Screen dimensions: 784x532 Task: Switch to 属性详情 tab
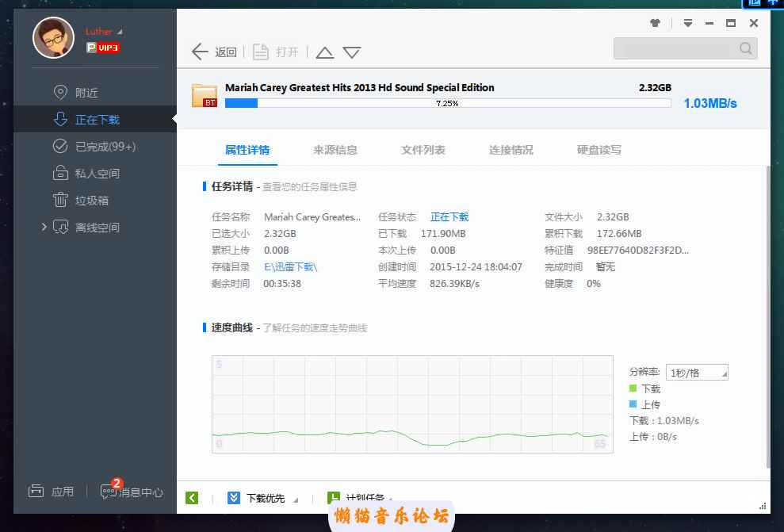[247, 150]
